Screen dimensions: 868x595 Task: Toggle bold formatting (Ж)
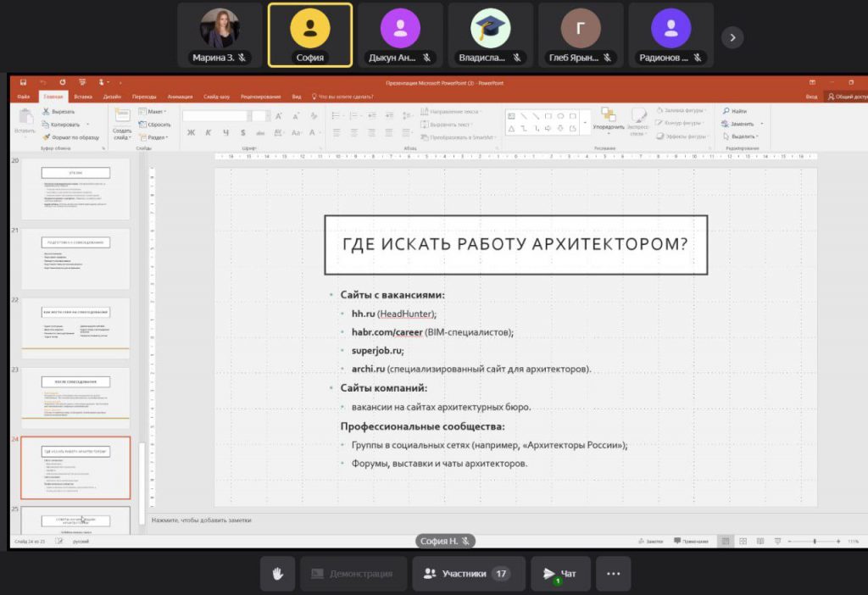[x=192, y=132]
